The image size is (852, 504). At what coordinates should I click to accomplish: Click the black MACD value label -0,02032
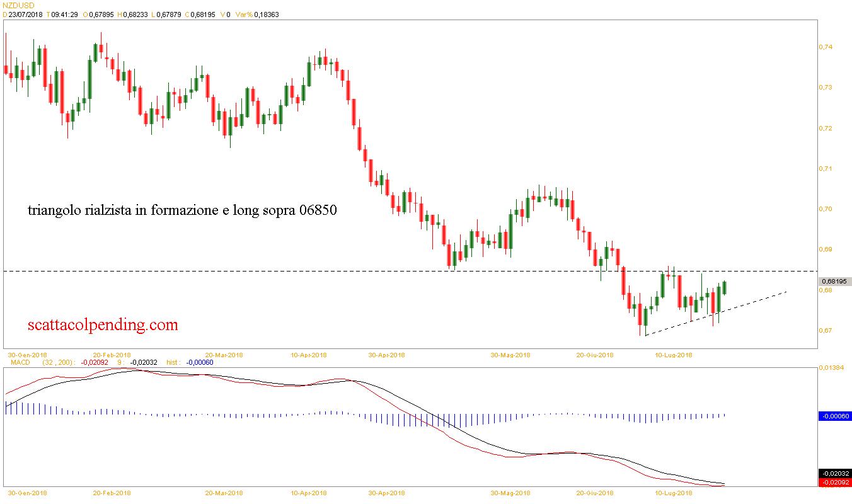coord(834,474)
